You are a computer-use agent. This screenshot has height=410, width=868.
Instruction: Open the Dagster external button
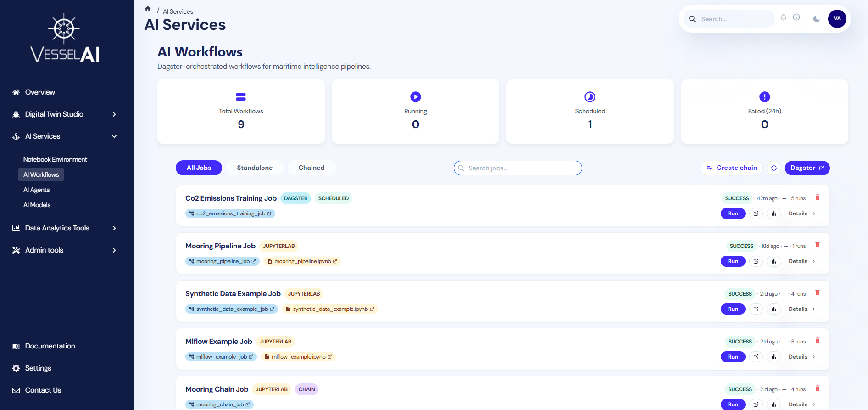coord(807,168)
